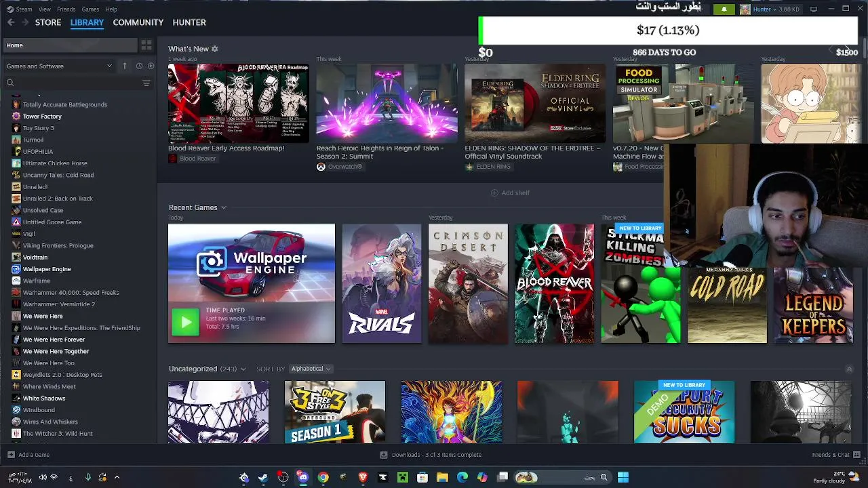
Task: Expand the Recent Games shelf dropdown
Action: click(x=223, y=207)
